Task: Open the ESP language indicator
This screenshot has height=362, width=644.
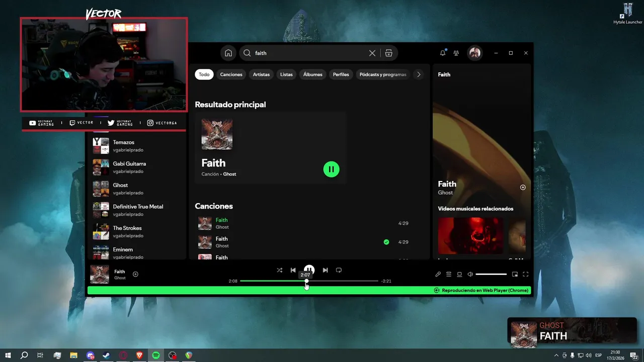Action: 599,355
